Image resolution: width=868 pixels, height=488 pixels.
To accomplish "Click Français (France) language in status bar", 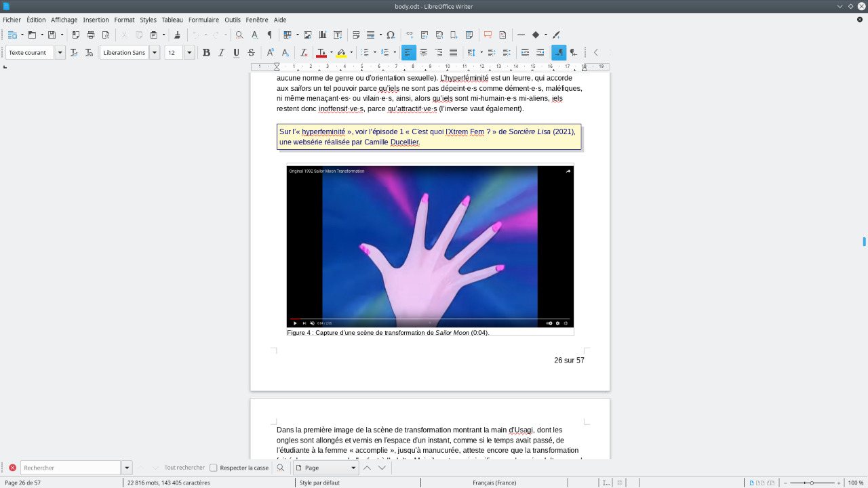I will point(494,483).
